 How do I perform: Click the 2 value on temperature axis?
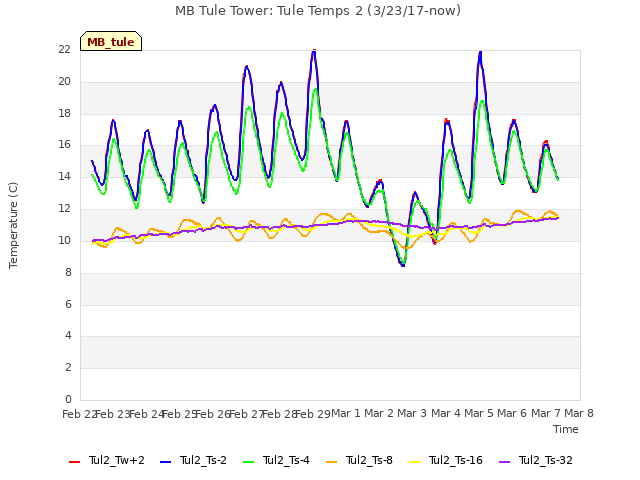click(x=68, y=367)
